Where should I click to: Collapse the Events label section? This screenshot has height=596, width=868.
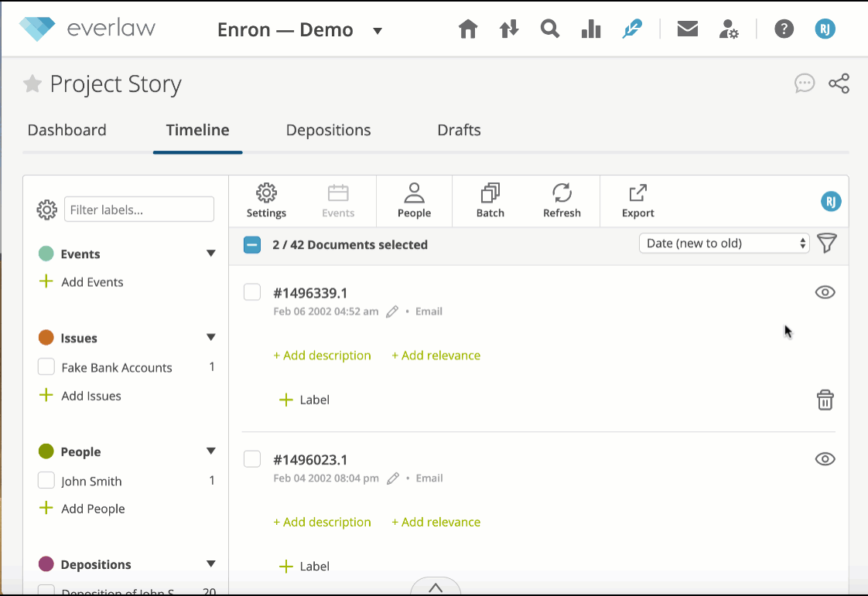[211, 254]
